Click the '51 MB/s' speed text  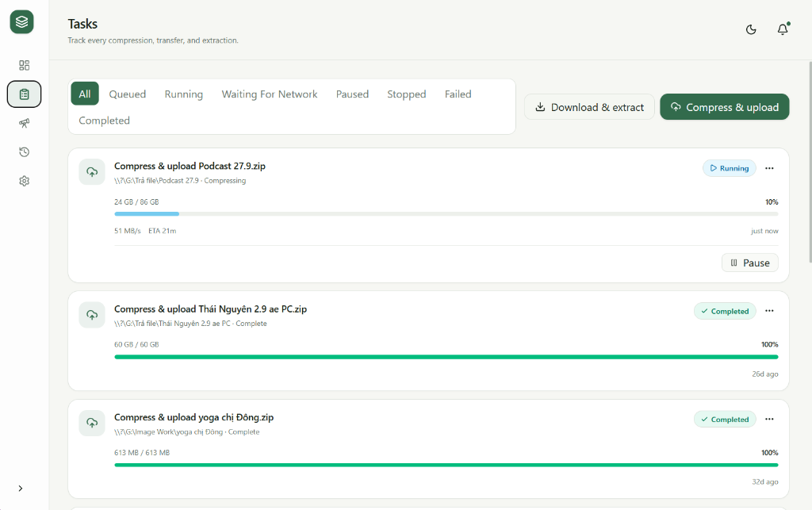click(x=128, y=231)
